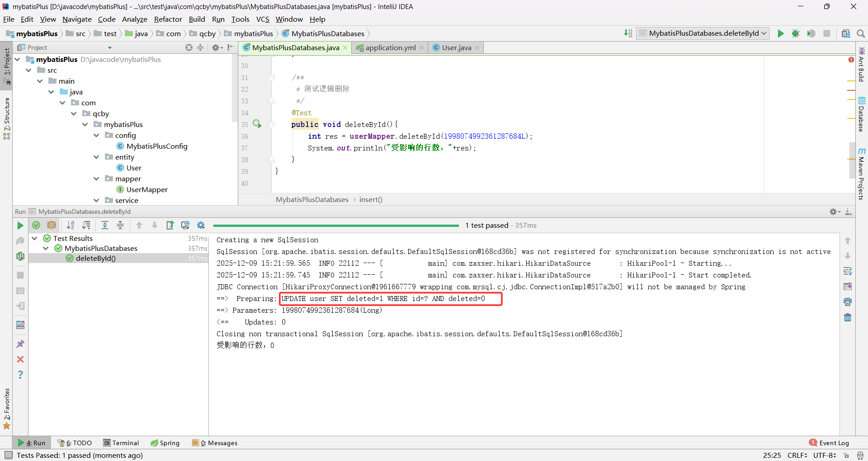Export test results icon
Viewport: 868px width, 461px height.
170,225
